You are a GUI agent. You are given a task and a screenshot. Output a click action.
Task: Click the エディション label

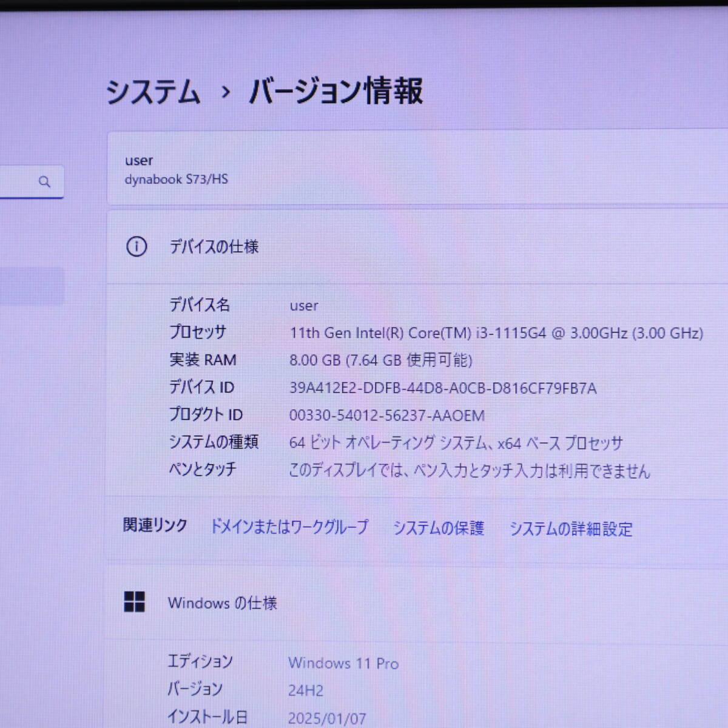(x=200, y=661)
